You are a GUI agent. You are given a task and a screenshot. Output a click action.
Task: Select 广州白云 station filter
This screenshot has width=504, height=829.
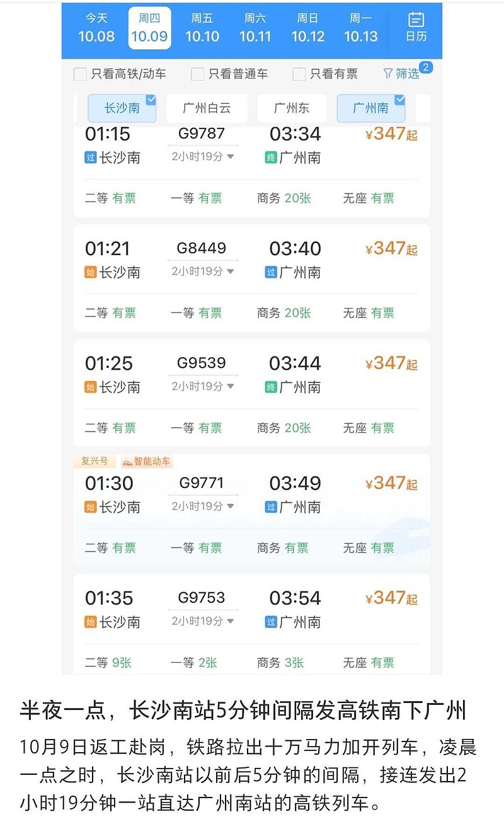207,108
